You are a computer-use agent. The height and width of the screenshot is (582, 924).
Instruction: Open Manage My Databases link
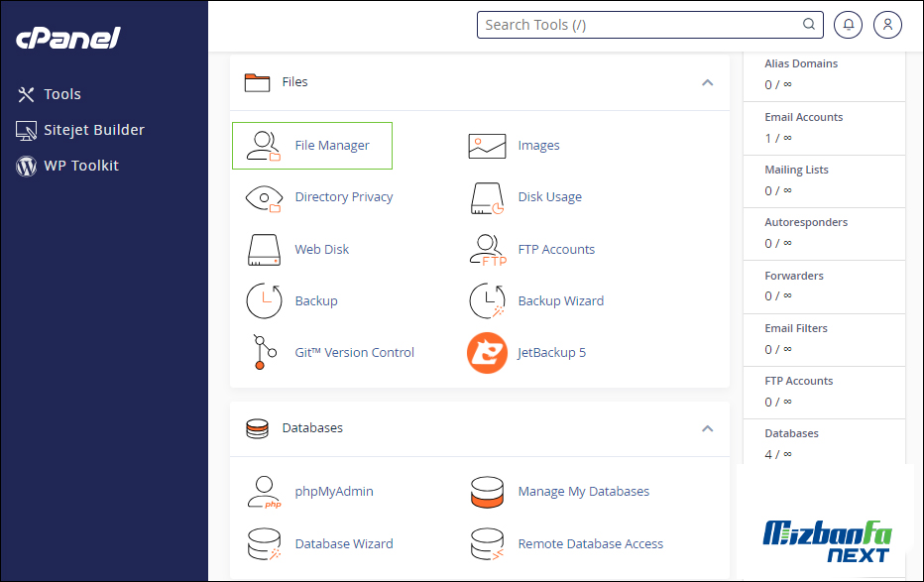tap(583, 492)
